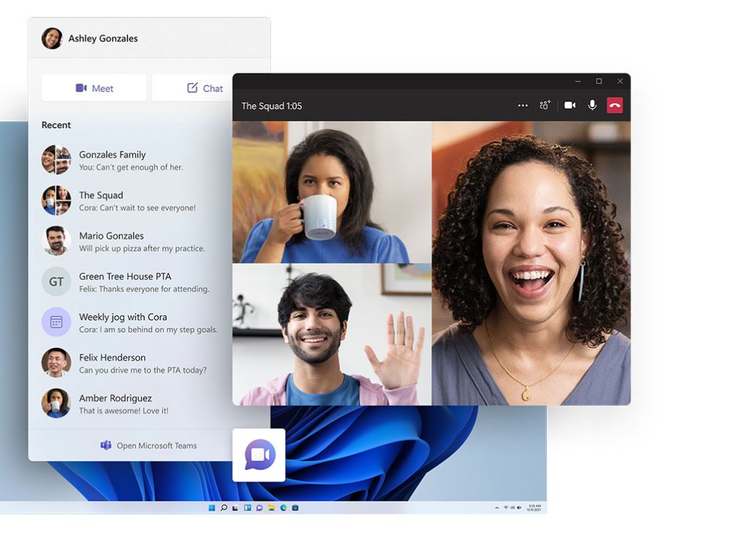Viewport: 756px width, 545px height.
Task: Click the Meet button
Action: [93, 87]
